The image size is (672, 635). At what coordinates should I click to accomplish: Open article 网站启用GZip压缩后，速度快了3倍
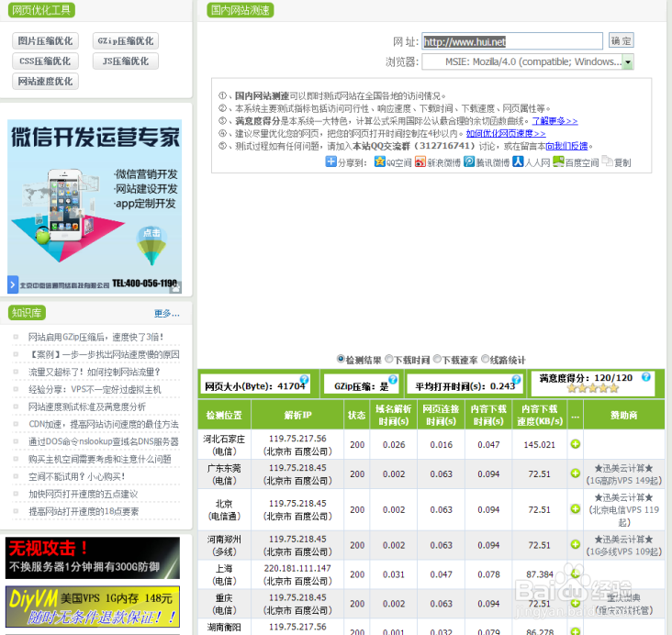point(96,337)
